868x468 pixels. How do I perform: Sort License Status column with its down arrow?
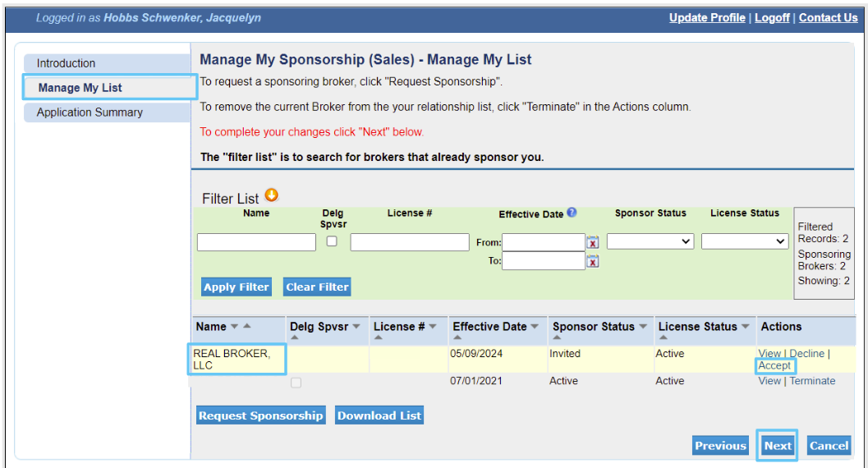pos(745,327)
